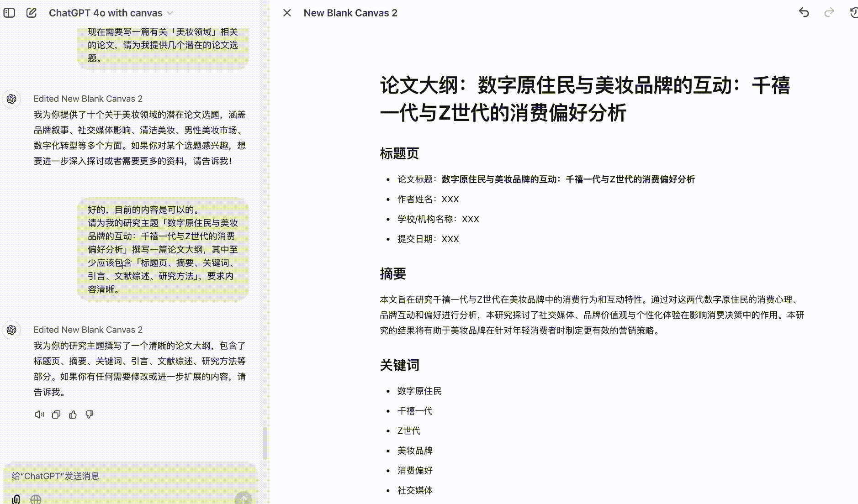Undo last canvas edit

804,13
